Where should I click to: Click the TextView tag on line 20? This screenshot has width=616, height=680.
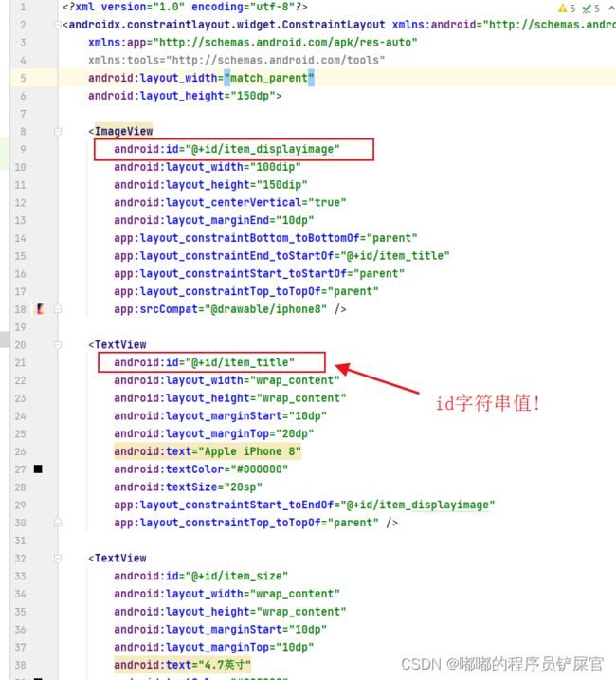(120, 345)
